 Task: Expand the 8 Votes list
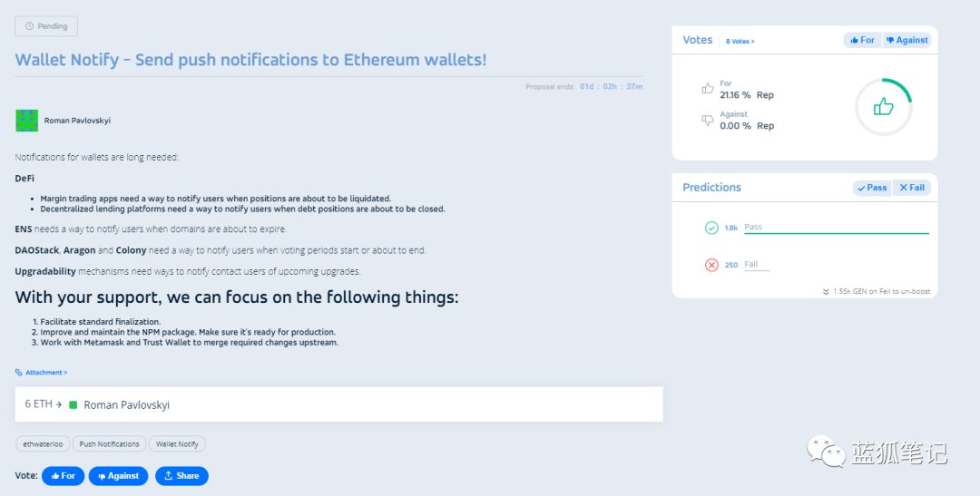coord(740,41)
